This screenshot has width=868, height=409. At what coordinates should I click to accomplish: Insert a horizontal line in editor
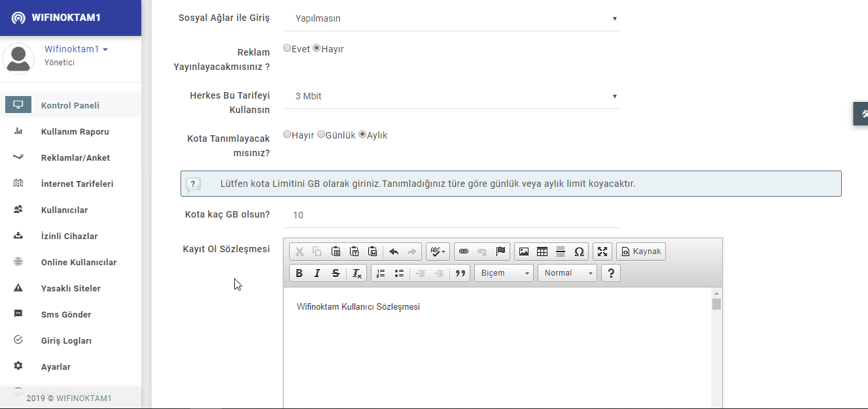tap(561, 252)
